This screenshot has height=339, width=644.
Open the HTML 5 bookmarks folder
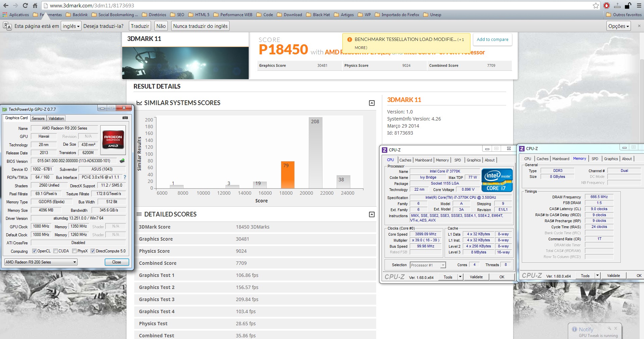click(199, 15)
